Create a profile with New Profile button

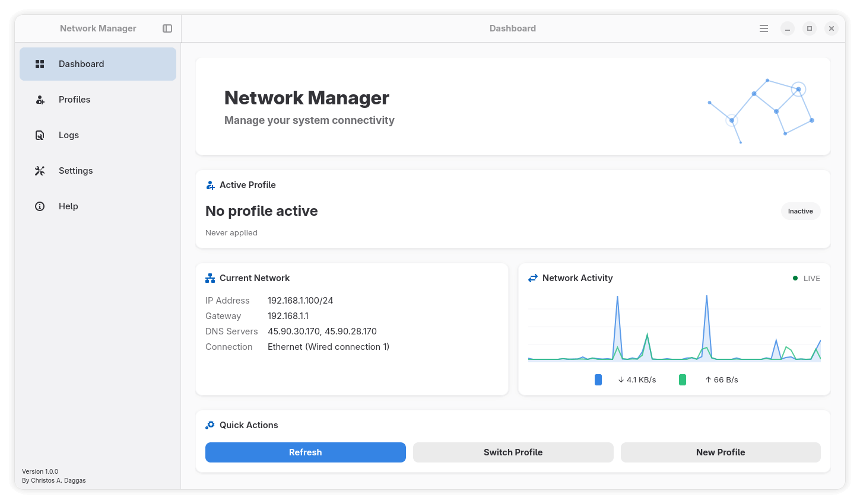point(721,452)
